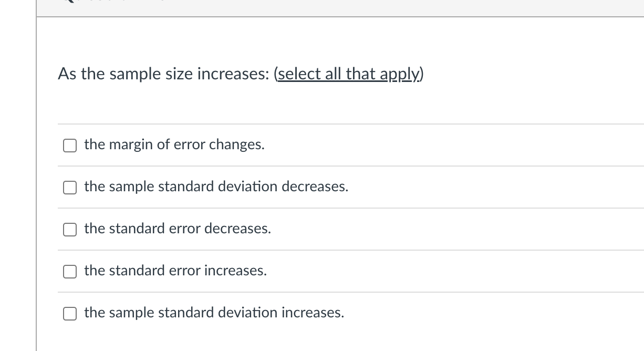
Task: Enable 'the standard error increases' checkbox
Action: coord(70,272)
